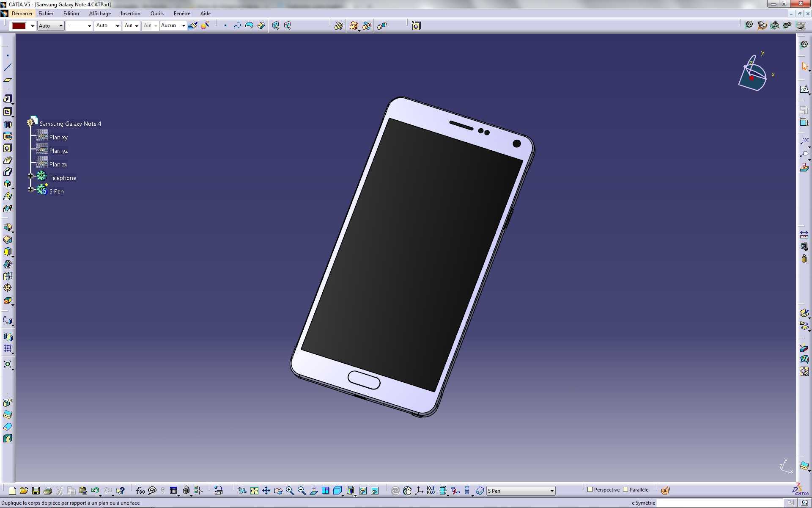This screenshot has width=812, height=508.
Task: Enable the Perspective checkbox
Action: click(590, 489)
